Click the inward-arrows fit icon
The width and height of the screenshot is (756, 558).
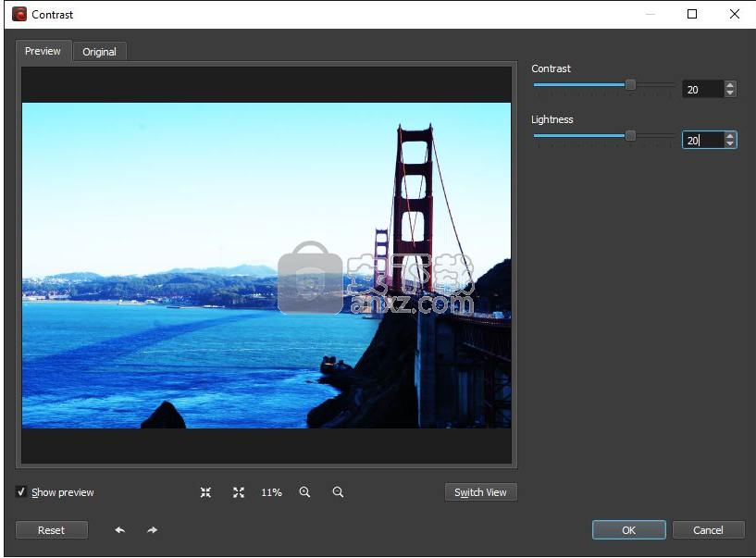[205, 492]
